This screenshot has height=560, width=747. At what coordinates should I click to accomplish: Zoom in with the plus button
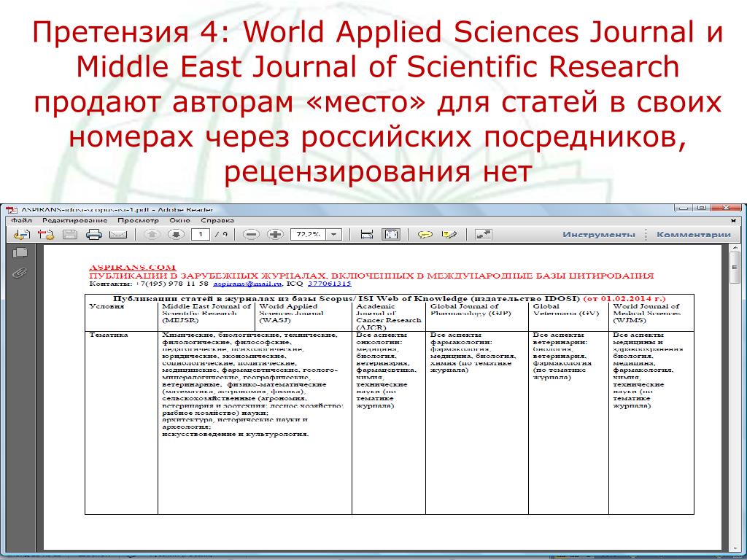click(x=275, y=234)
